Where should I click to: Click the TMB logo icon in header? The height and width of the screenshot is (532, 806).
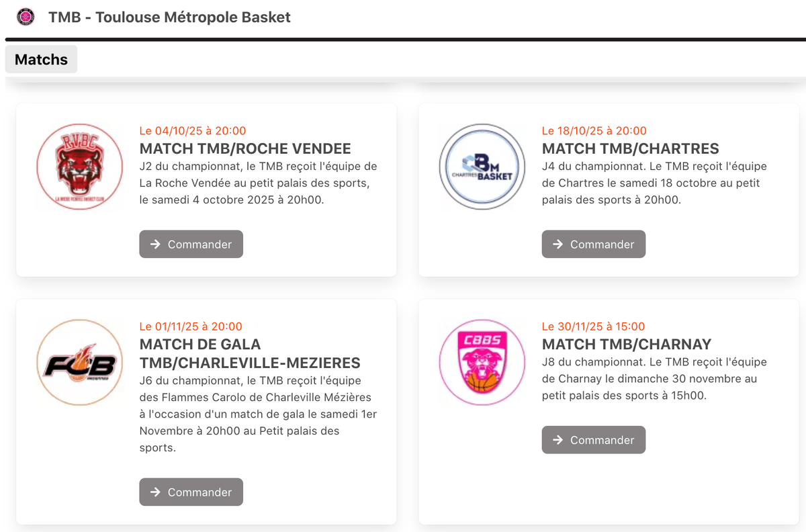click(x=26, y=17)
